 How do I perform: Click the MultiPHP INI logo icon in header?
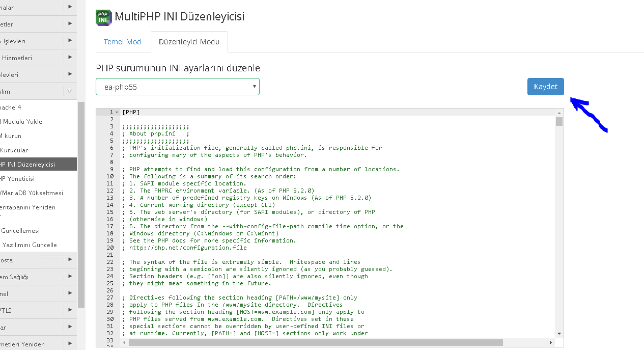[x=103, y=17]
